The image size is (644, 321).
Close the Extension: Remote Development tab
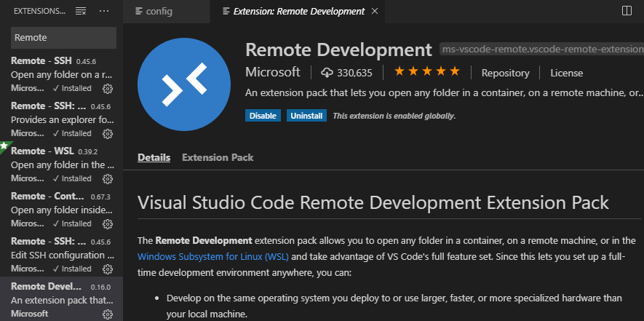pos(375,11)
